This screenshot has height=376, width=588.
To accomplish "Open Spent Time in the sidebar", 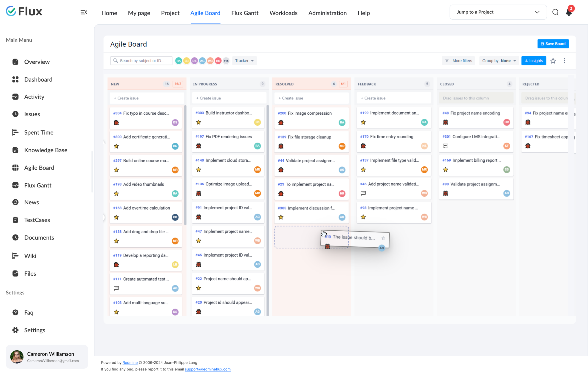I will tap(39, 132).
